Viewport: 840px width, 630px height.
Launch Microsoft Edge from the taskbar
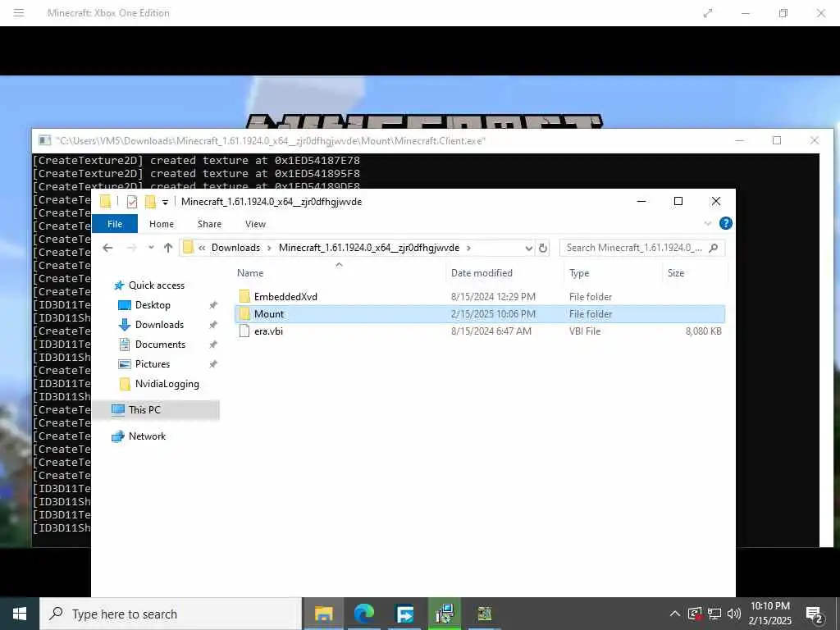click(x=363, y=614)
